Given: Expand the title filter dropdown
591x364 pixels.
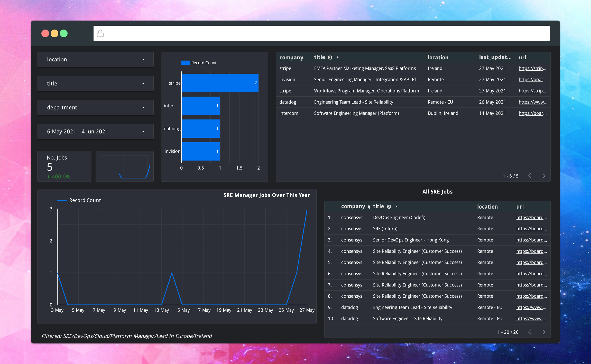Looking at the screenshot, I should [95, 83].
